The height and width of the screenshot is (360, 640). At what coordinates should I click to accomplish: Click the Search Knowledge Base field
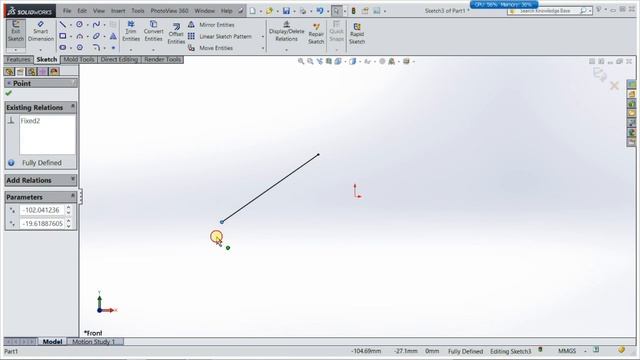549,11
